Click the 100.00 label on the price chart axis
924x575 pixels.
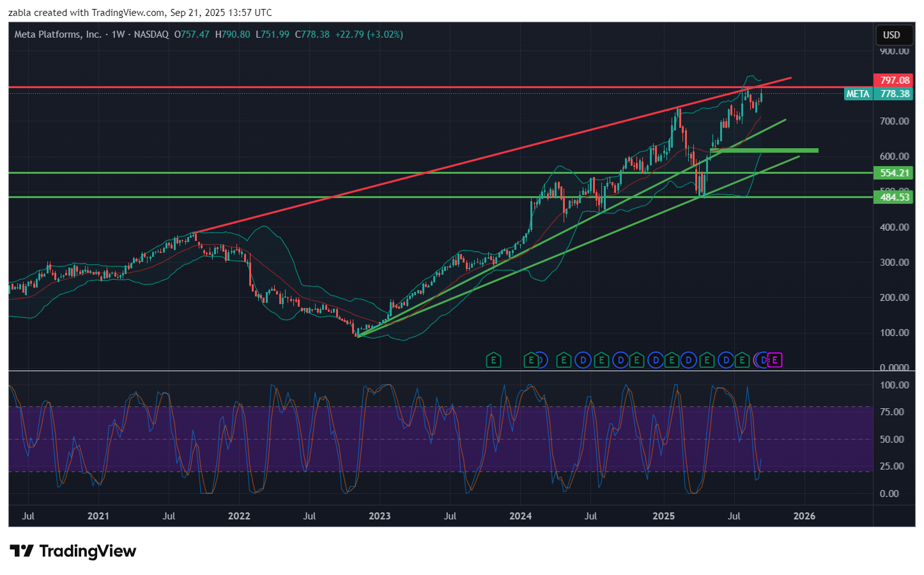[895, 333]
